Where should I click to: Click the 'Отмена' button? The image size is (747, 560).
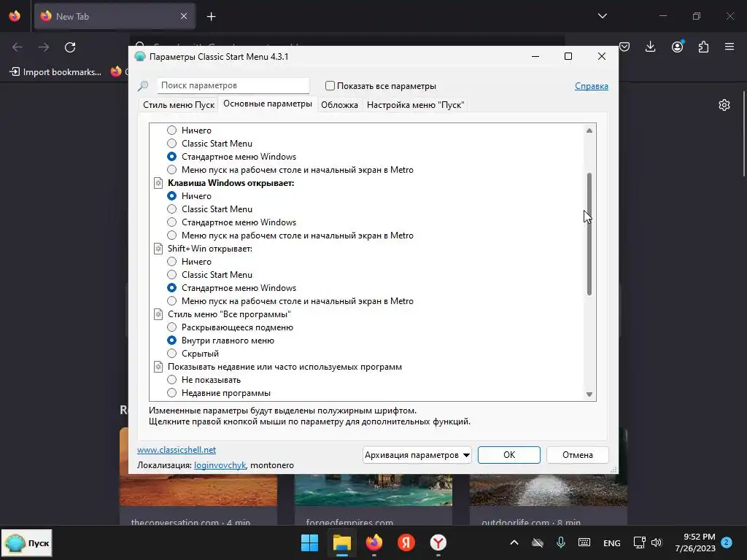point(578,455)
